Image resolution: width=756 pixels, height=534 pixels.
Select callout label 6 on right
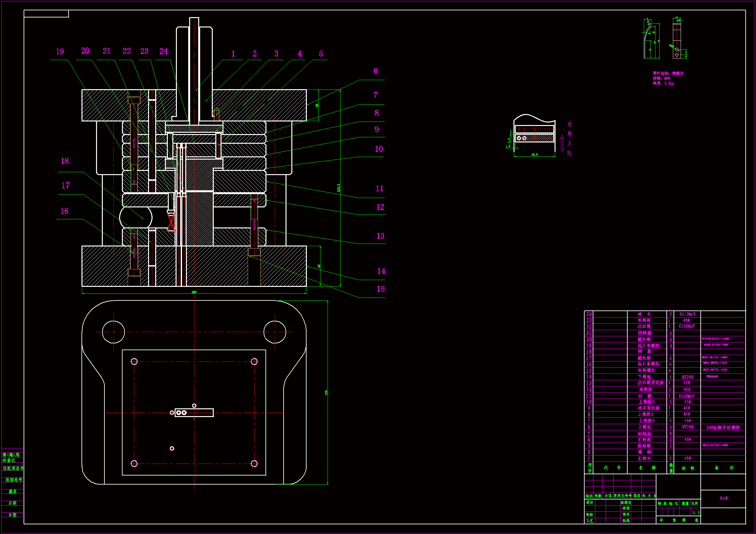point(375,71)
